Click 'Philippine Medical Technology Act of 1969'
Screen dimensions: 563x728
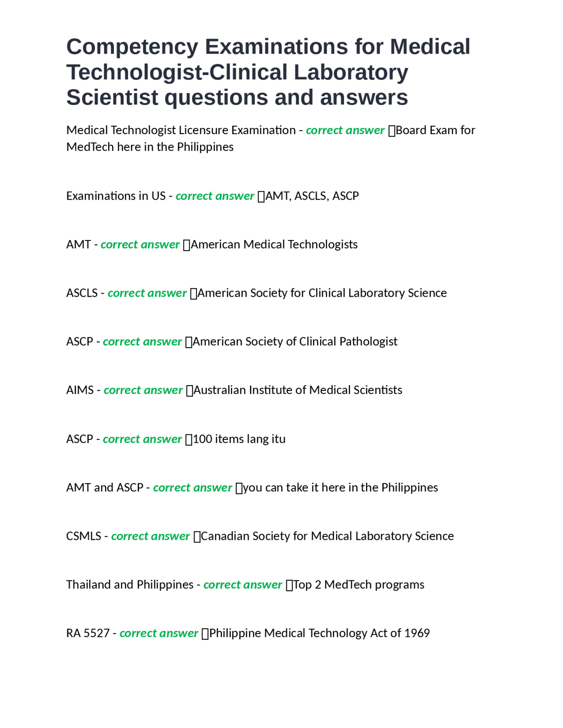tap(319, 633)
